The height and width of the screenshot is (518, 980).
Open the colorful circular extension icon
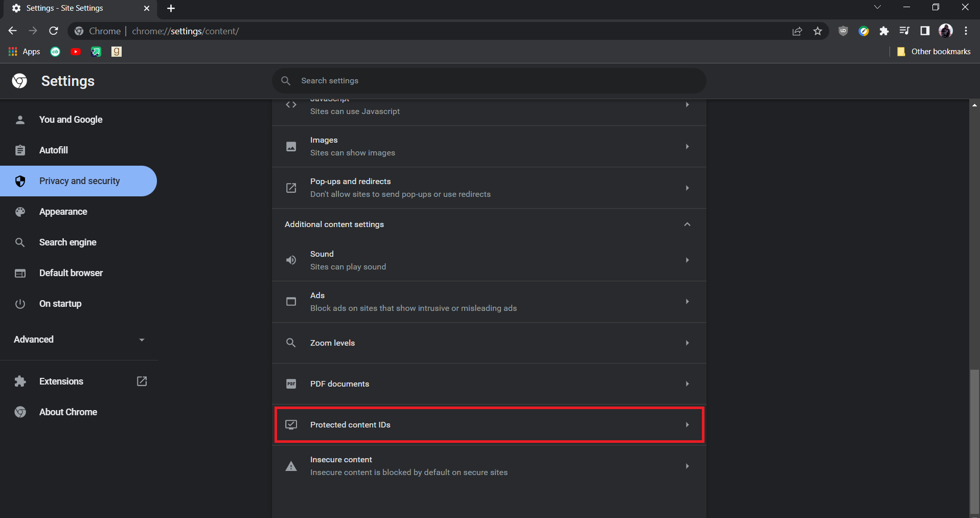[863, 31]
